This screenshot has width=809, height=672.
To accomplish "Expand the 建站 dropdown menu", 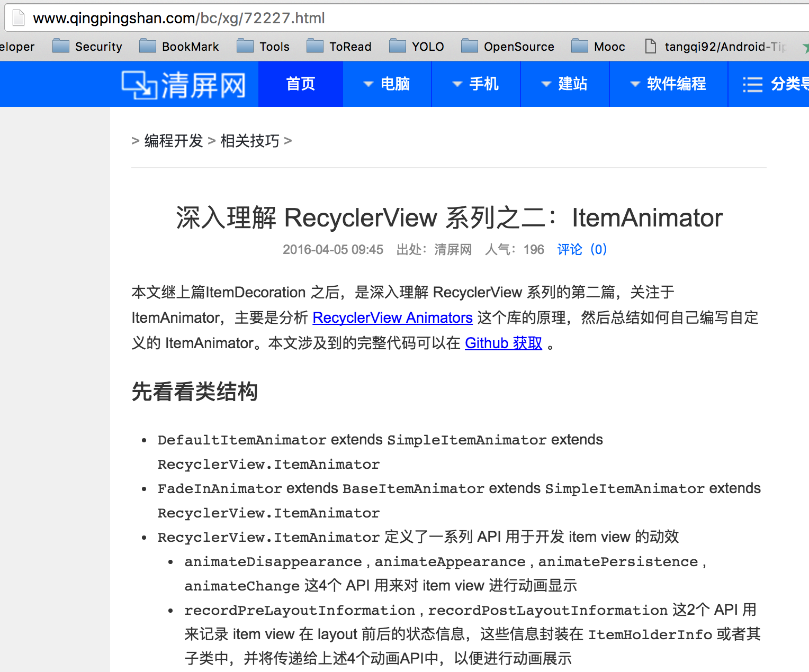I will tap(565, 84).
